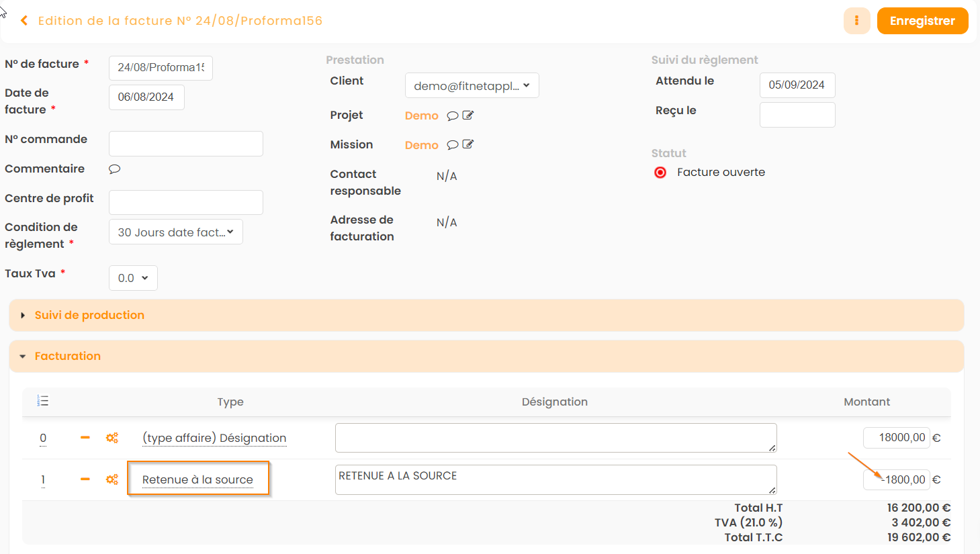
Task: Open the Condition de règlement dropdown
Action: (175, 232)
